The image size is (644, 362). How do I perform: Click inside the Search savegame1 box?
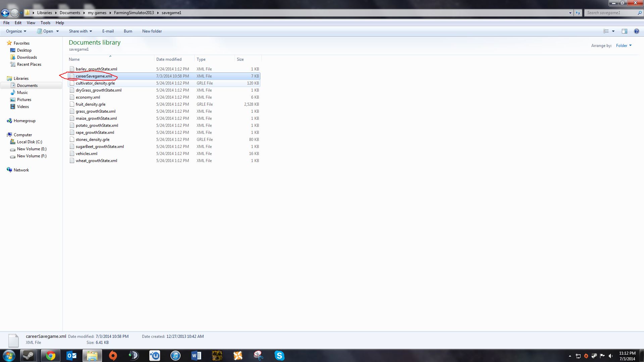(610, 13)
